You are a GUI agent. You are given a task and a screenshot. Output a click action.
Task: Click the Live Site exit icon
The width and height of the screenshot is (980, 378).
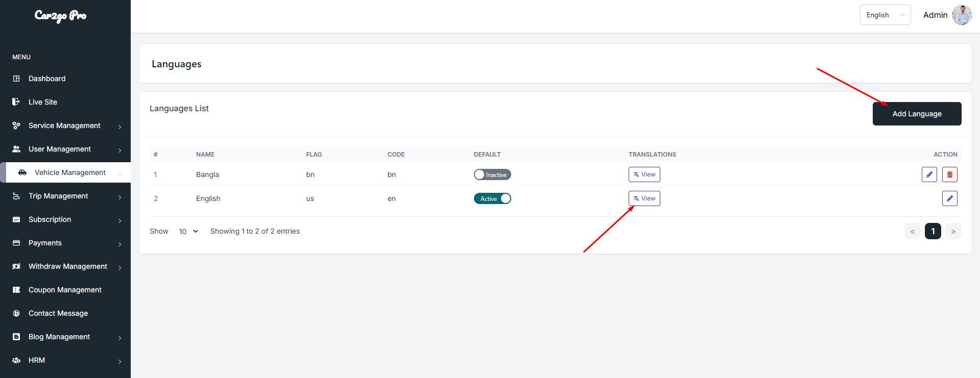point(16,102)
